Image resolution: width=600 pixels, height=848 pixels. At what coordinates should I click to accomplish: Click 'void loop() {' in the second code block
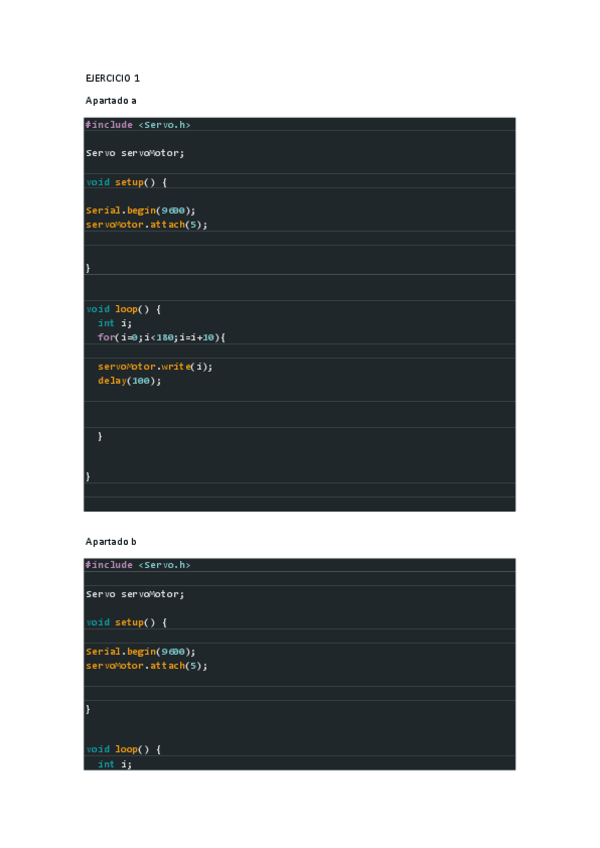(x=123, y=750)
